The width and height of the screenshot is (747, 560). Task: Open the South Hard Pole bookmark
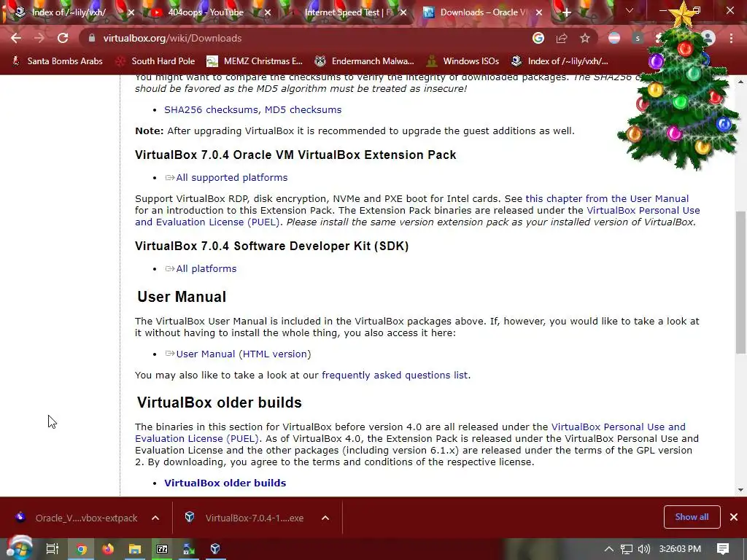tap(156, 61)
